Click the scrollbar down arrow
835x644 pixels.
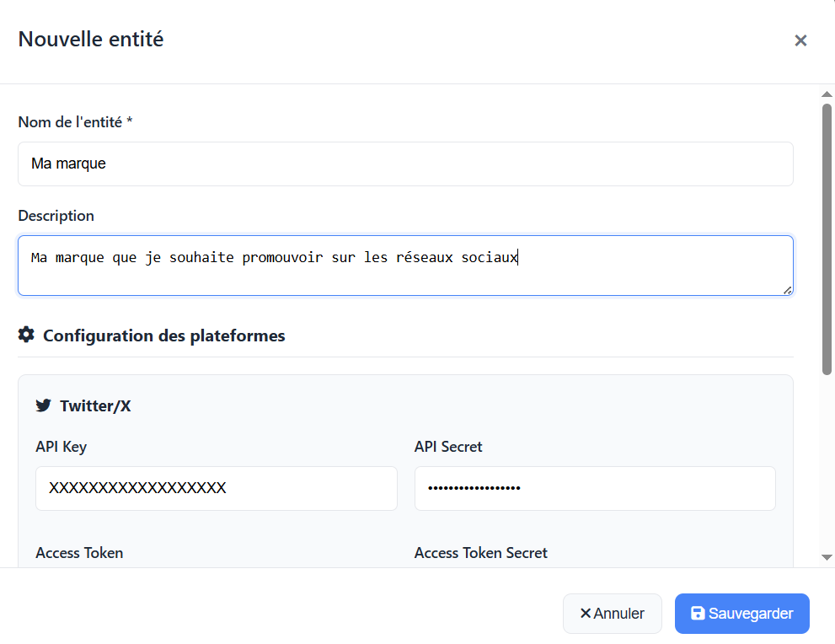[827, 557]
